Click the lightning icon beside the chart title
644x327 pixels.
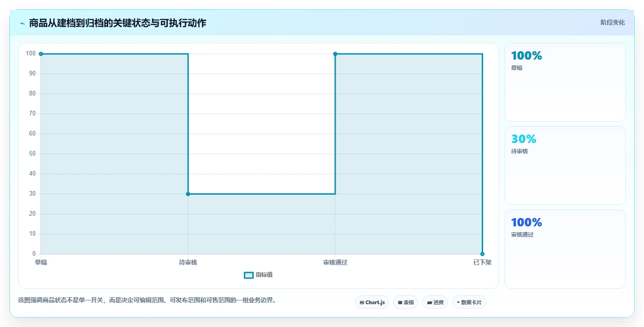[22, 23]
